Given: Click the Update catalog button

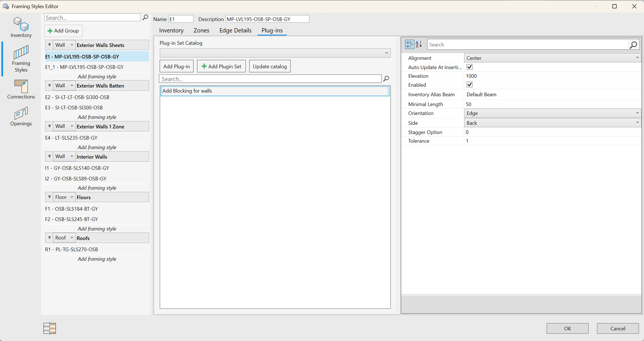Looking at the screenshot, I should point(270,66).
